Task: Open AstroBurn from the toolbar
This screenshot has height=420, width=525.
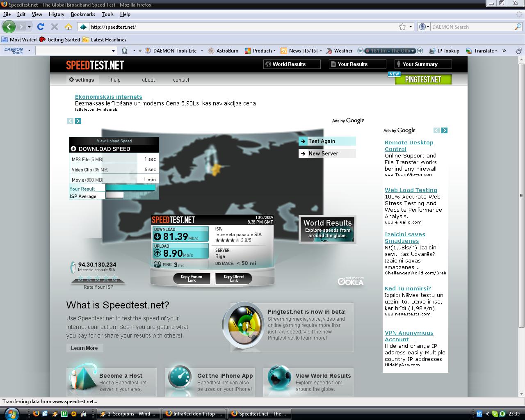Action: tap(223, 51)
